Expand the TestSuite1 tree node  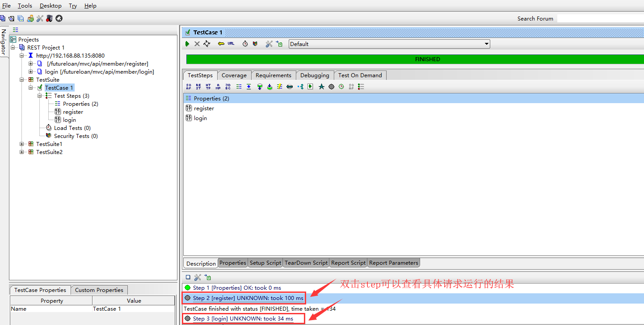pyautogui.click(x=22, y=144)
